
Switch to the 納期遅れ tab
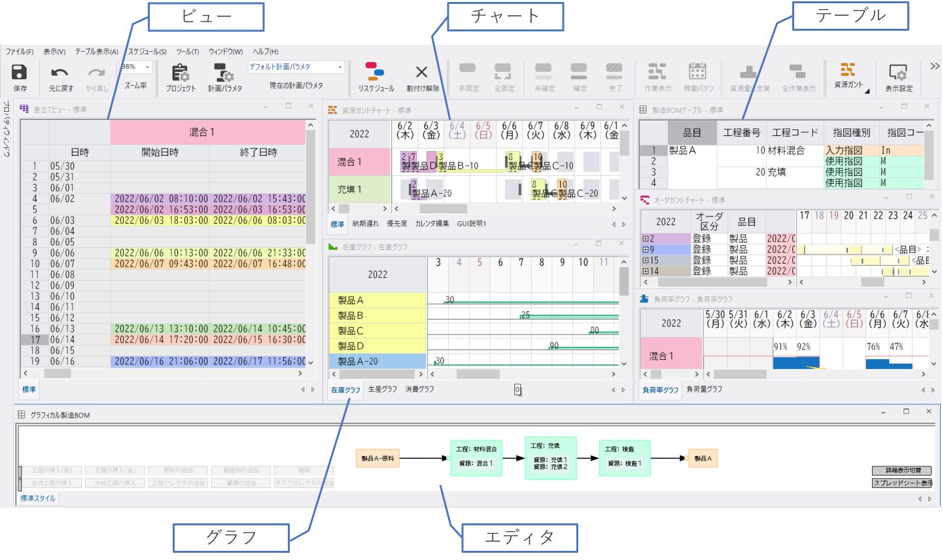click(365, 224)
